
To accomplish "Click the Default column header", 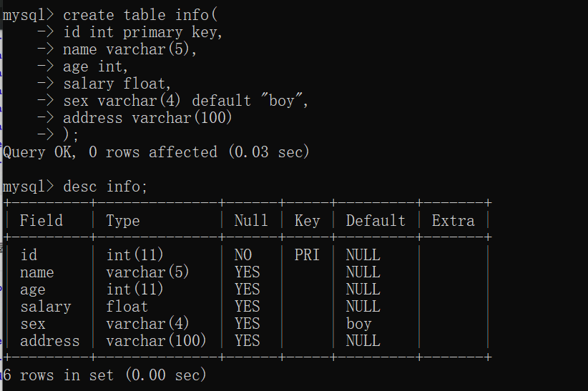I will pyautogui.click(x=376, y=221).
